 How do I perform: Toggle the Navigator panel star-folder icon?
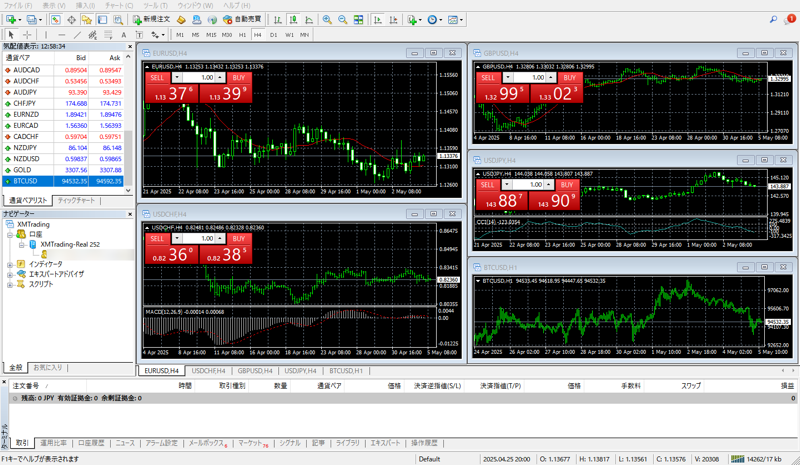(x=87, y=19)
